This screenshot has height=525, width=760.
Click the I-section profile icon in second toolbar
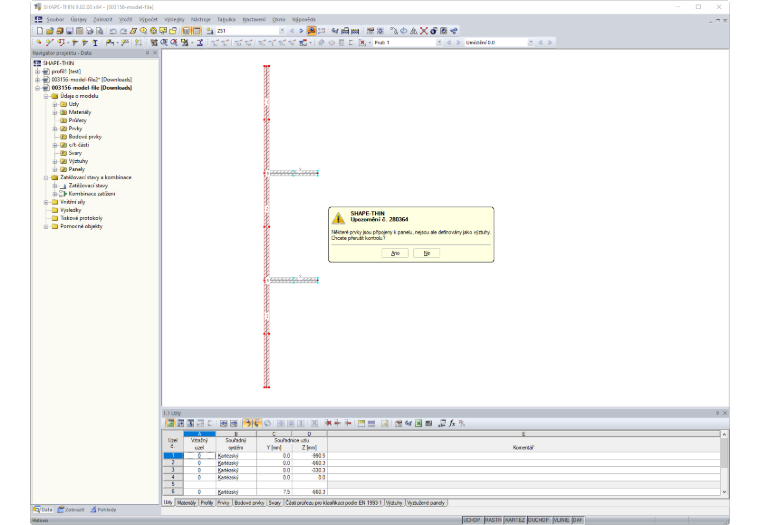[95, 43]
